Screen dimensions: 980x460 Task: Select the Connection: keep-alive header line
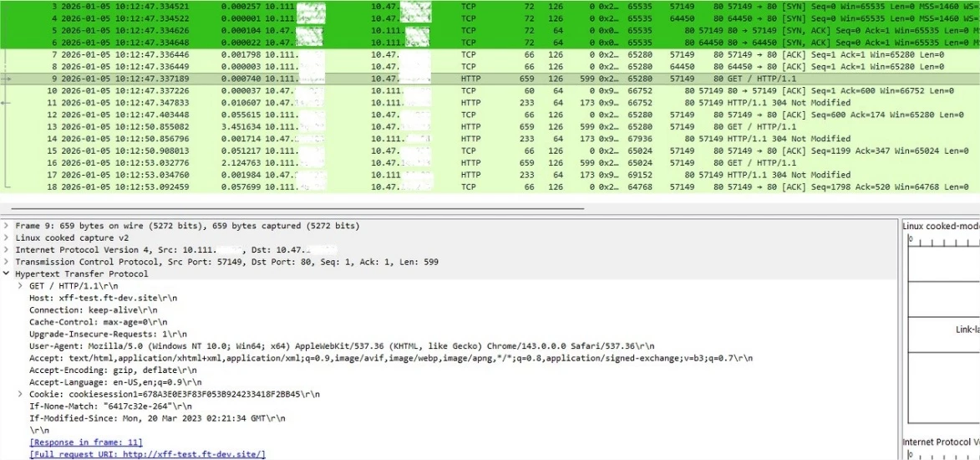(93, 310)
